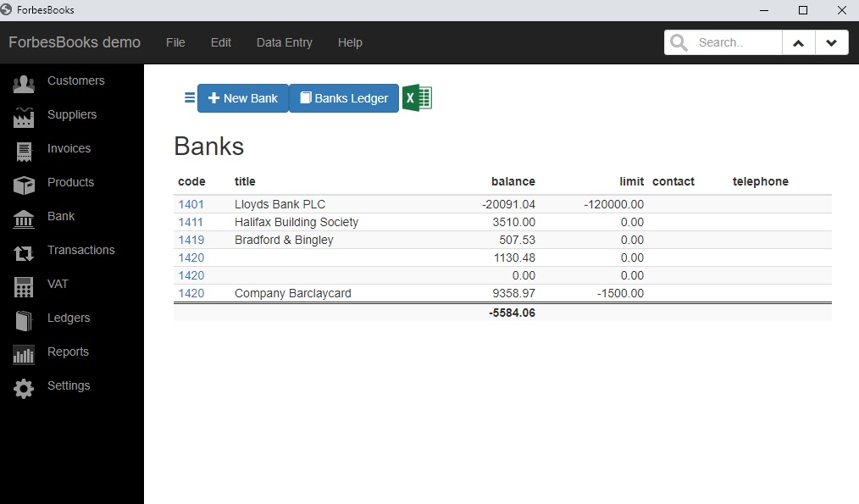The image size is (859, 504).
Task: Click the search magnifier icon
Action: coord(679,42)
